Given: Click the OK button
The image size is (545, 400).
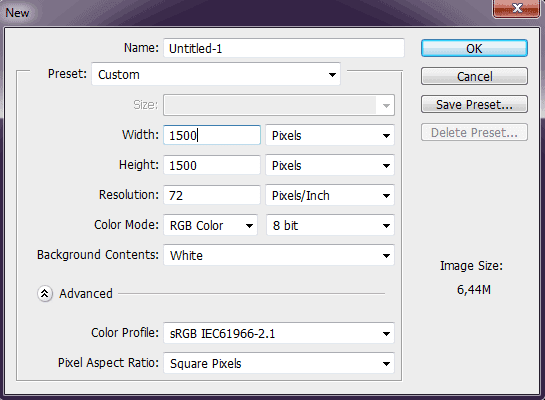Looking at the screenshot, I should coord(474,48).
